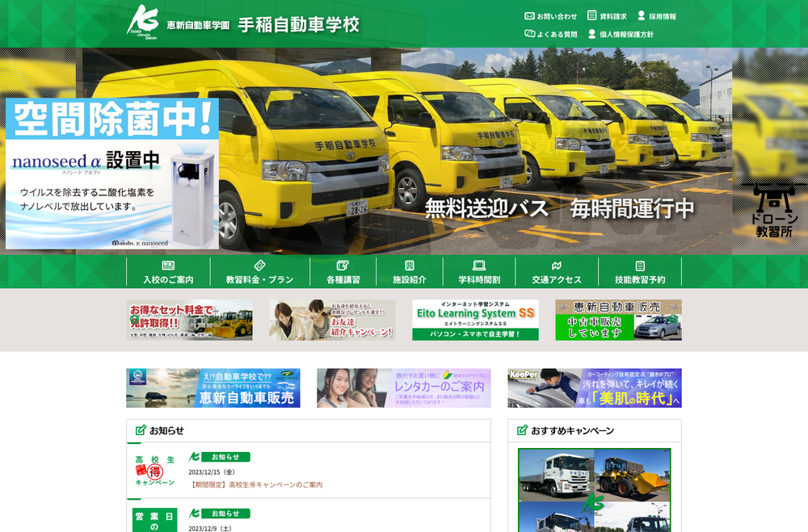
Task: Click the truck campaign image
Action: [595, 490]
